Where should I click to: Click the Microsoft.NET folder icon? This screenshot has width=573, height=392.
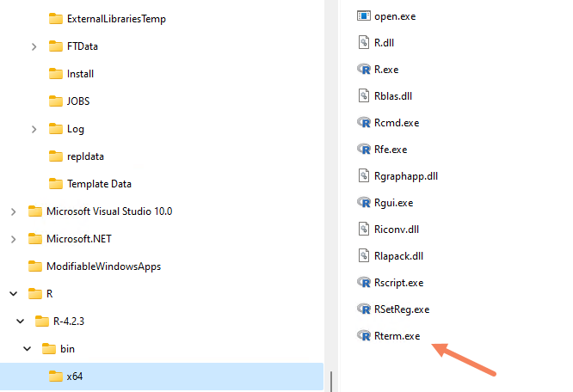click(35, 239)
